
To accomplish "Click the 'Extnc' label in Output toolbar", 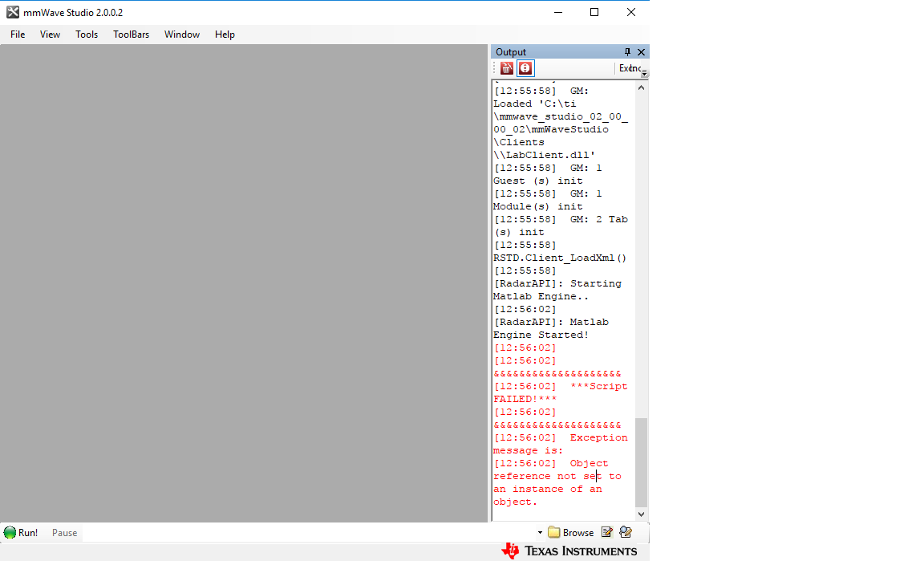I will [629, 68].
